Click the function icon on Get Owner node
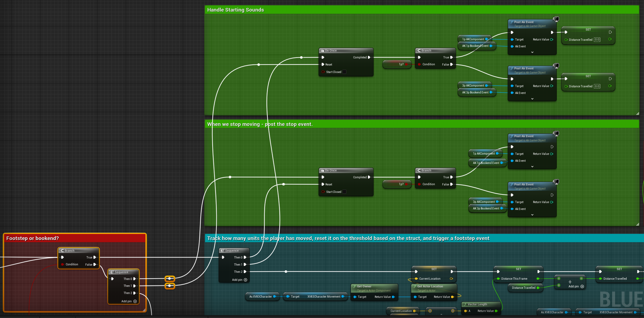Image resolution: width=644 pixels, height=318 pixels. click(354, 286)
